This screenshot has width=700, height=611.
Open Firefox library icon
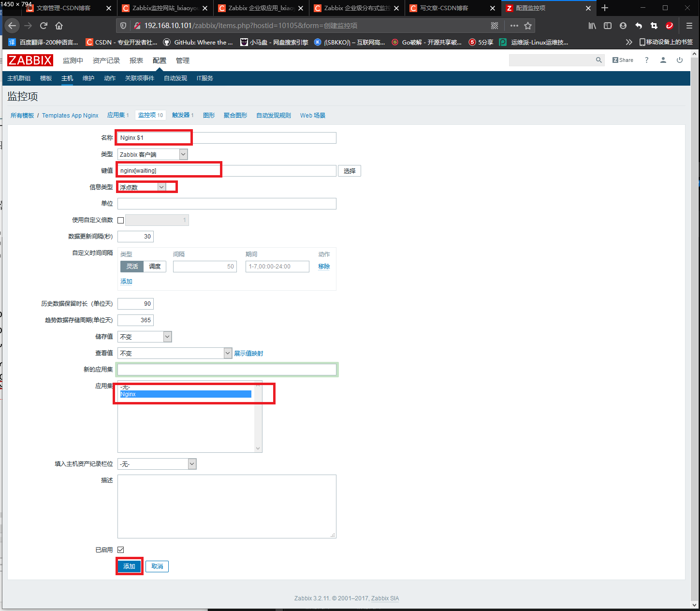pyautogui.click(x=592, y=26)
